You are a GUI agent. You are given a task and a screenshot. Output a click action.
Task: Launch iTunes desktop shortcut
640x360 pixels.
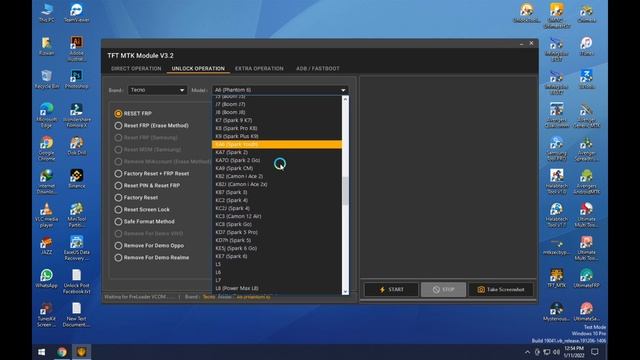tap(587, 46)
